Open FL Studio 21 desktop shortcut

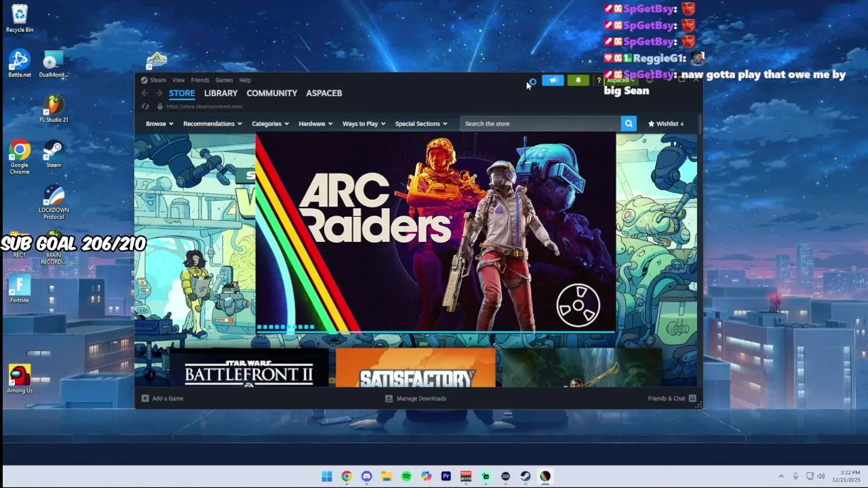click(54, 108)
